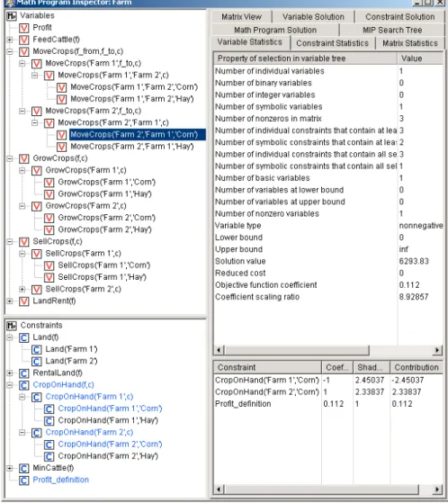448x503 pixels.
Task: Select the SellCrops('Farm 1',c) tree node
Action: click(x=84, y=254)
